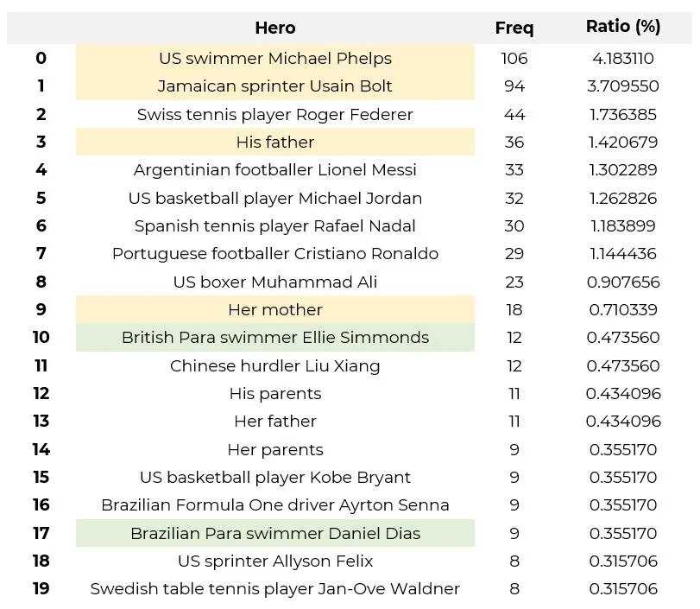Viewport: 700px width, 609px height.
Task: Click the Hero column header
Action: click(x=274, y=28)
